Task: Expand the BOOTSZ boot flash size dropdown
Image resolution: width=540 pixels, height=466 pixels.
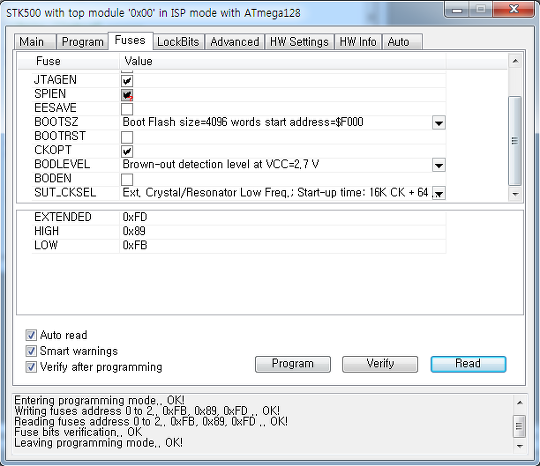Action: click(x=439, y=123)
